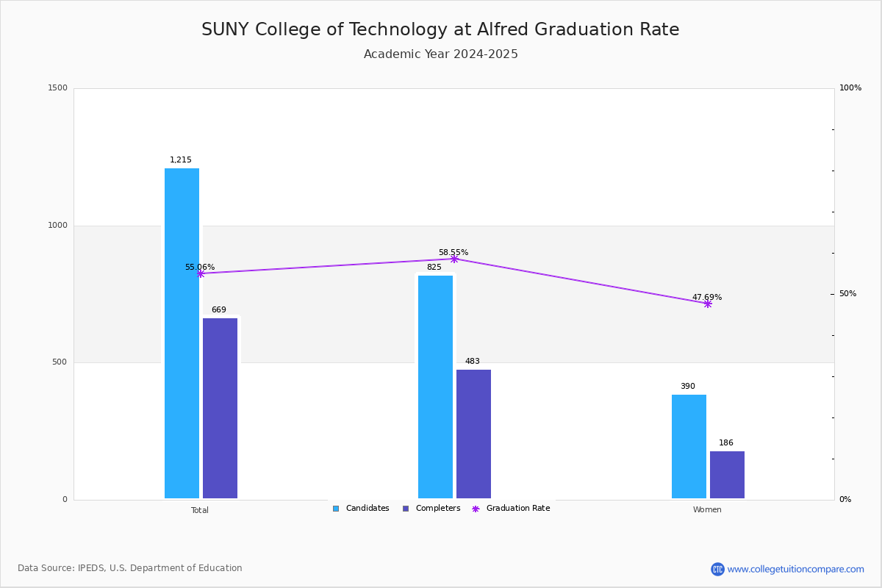Click the 47.69% Women graduation rate marker
The width and height of the screenshot is (882, 588).
(708, 304)
